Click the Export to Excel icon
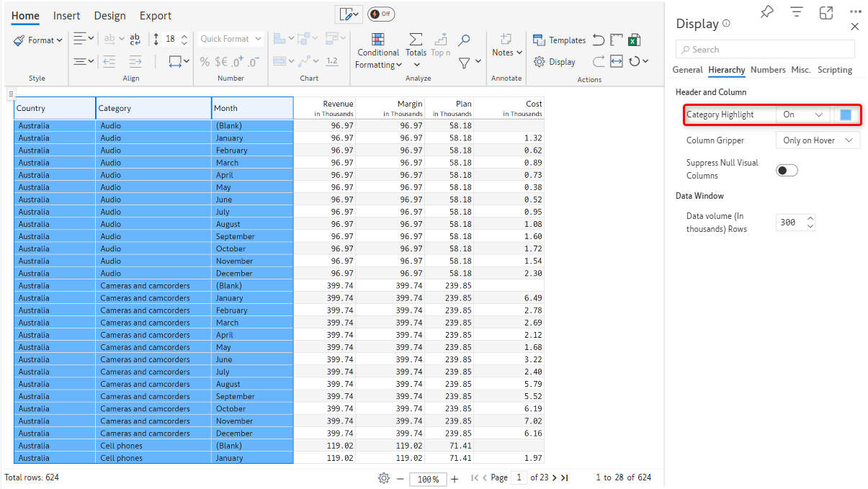 coord(635,40)
